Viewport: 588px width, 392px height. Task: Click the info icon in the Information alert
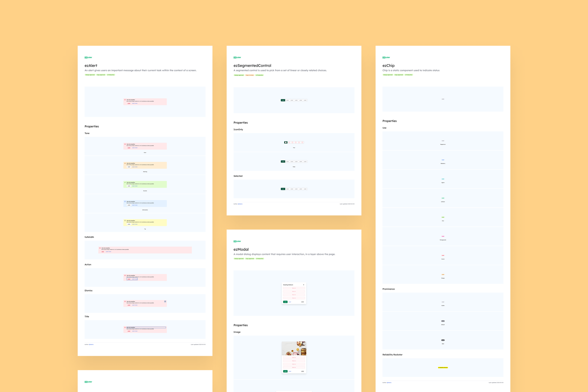point(125,202)
